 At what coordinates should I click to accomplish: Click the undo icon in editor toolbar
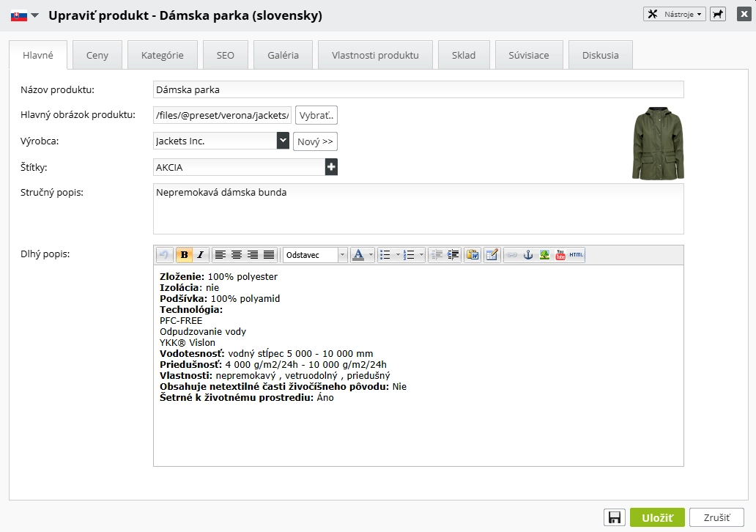pos(164,255)
